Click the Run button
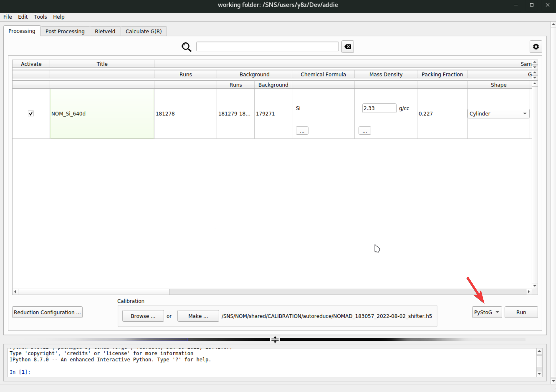Viewport: 556px width, 392px height. click(x=521, y=312)
